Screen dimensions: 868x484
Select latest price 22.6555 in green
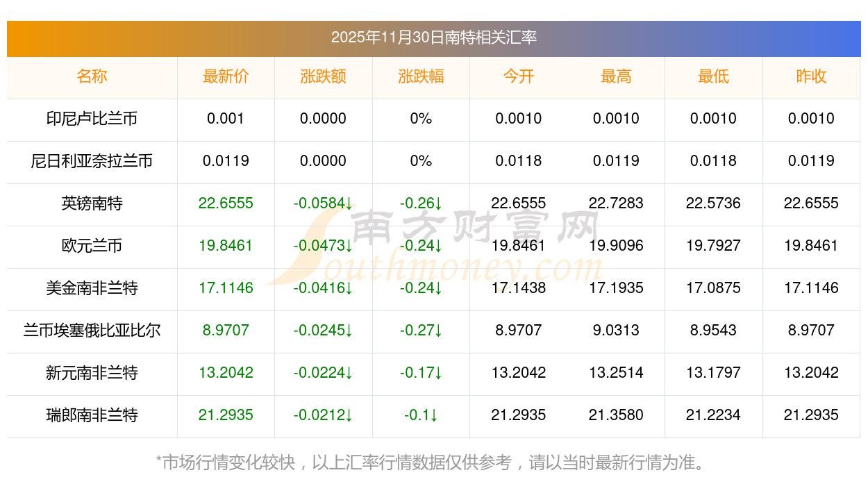click(226, 203)
